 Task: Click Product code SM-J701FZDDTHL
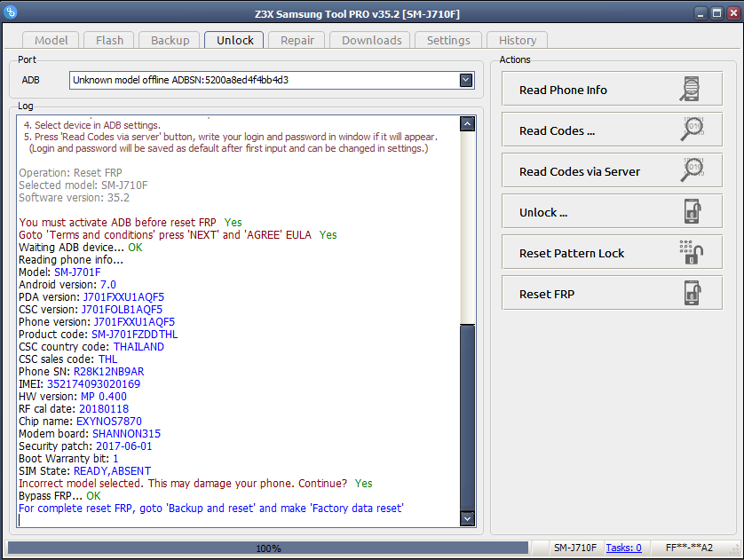(x=135, y=335)
